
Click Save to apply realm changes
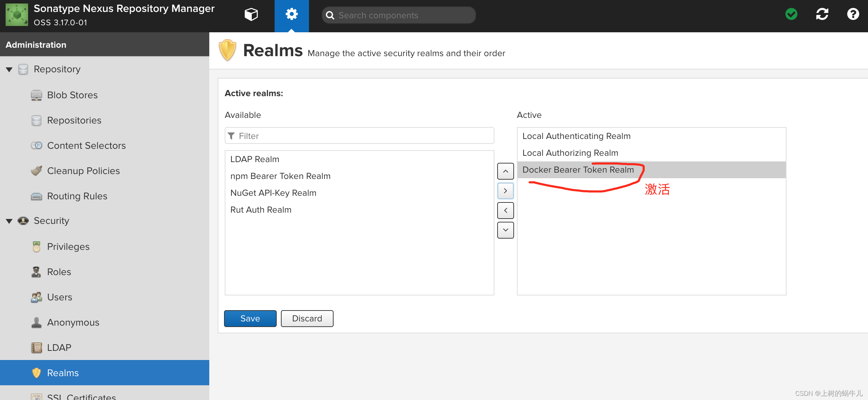point(250,318)
